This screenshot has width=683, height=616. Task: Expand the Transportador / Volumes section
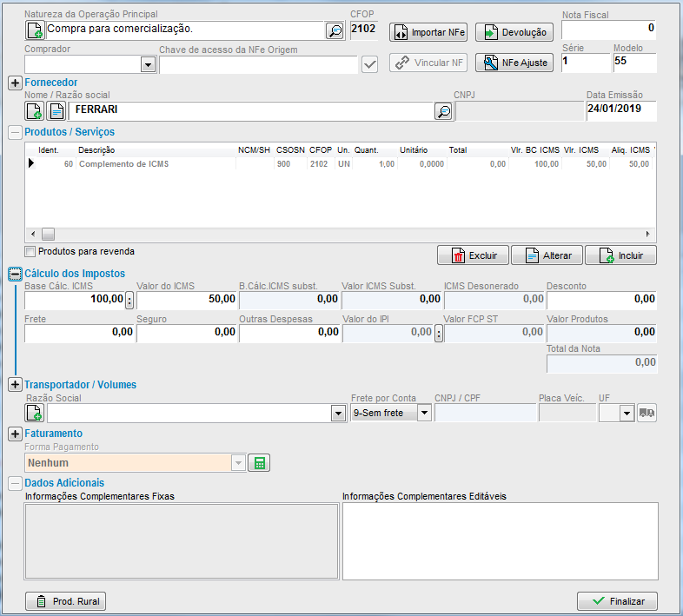(x=15, y=384)
